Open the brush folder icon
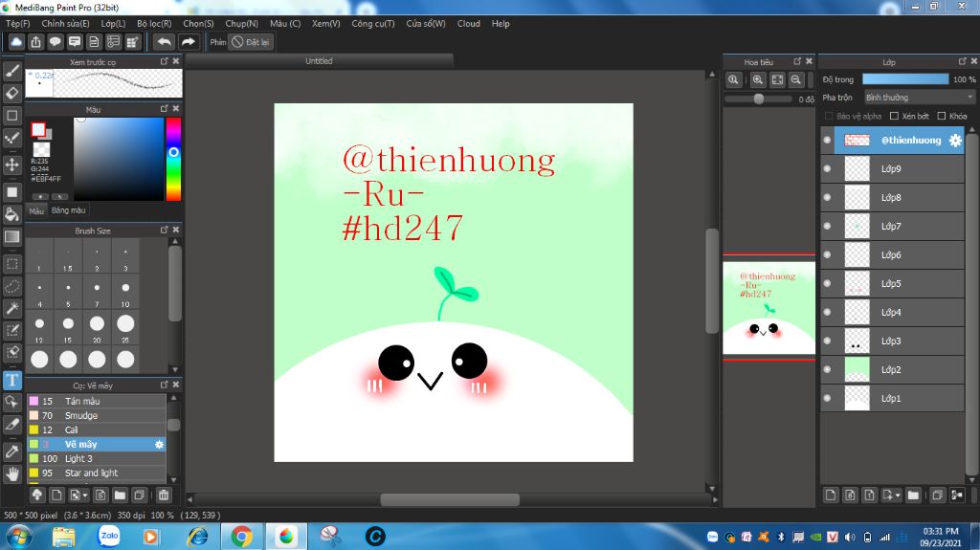Screen dimensions: 980x550 point(120,495)
